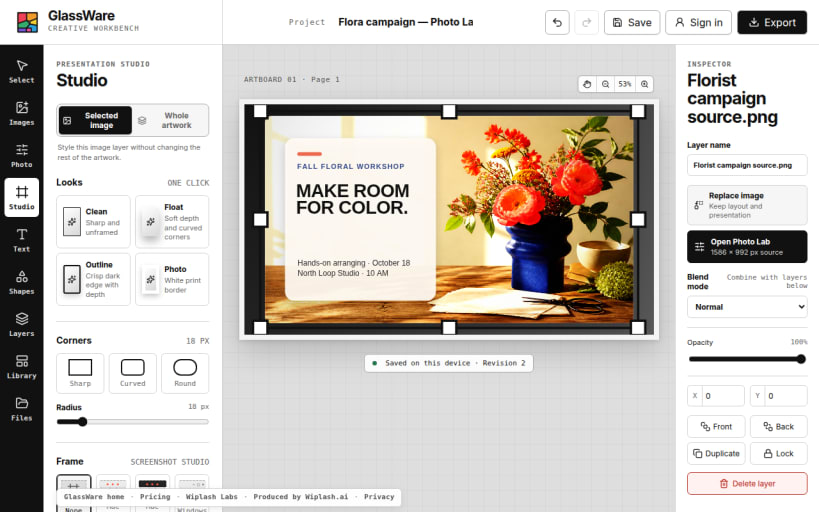
Task: Export the artwork
Action: click(x=772, y=22)
